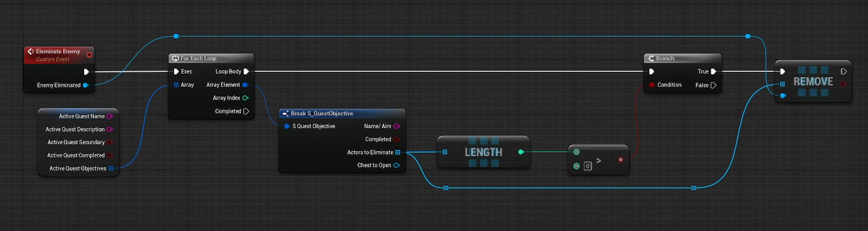Click the Array Element output pin

246,85
